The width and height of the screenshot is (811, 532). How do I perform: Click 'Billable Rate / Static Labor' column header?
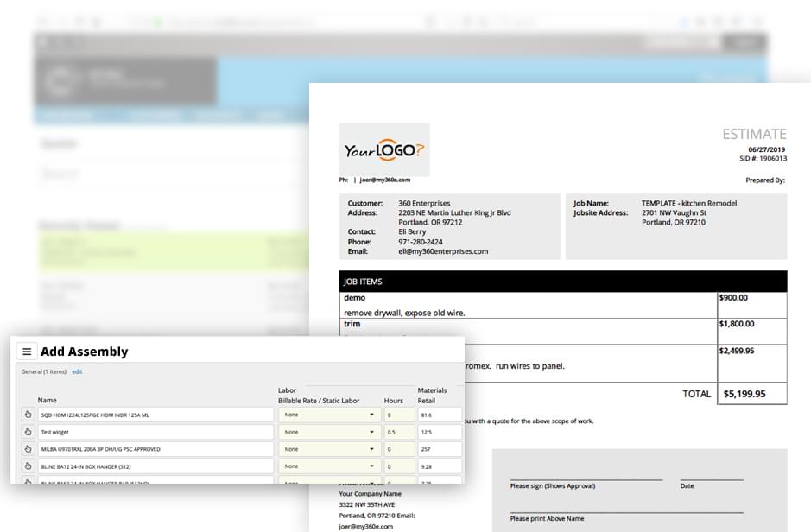tap(319, 401)
